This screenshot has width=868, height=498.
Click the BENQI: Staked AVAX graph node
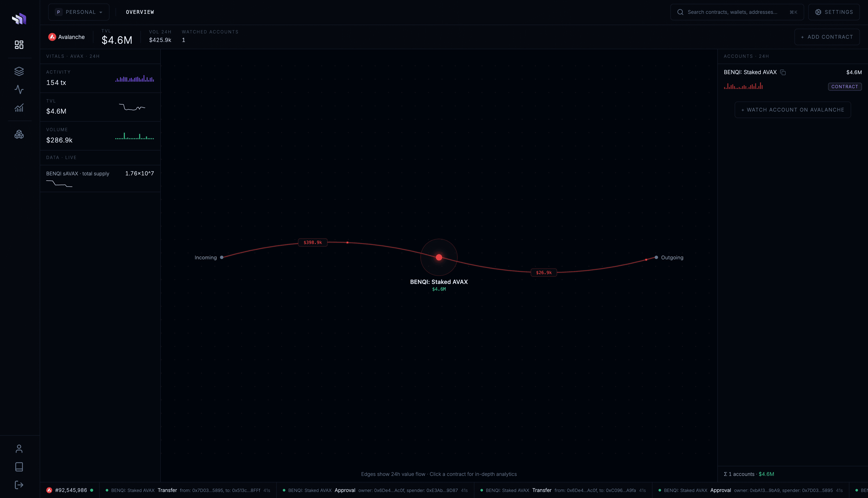coord(439,257)
